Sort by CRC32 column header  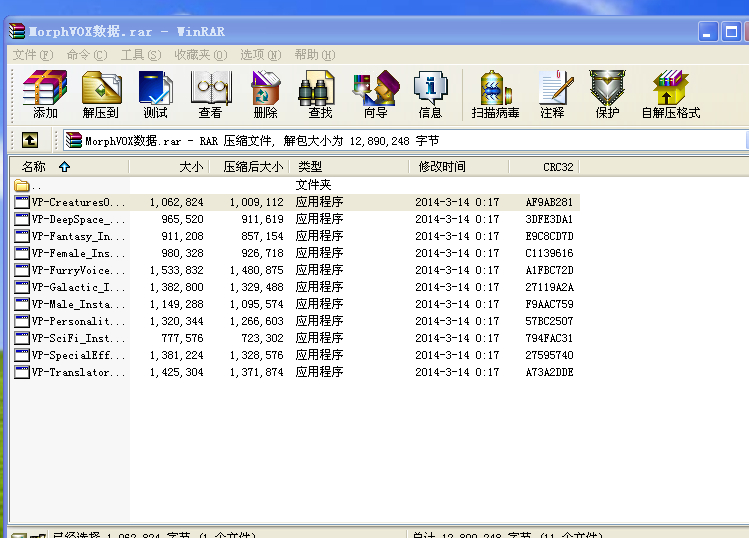pos(544,167)
